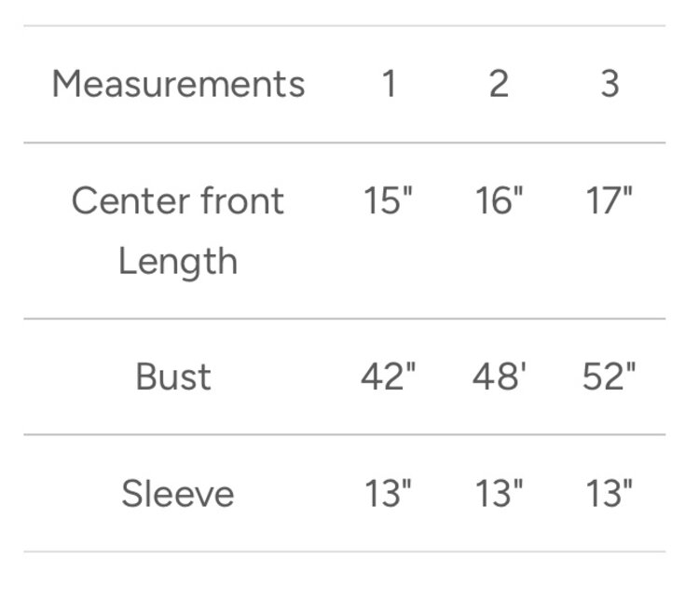The width and height of the screenshot is (699, 616).
Task: Select the 42" bust measurement
Action: pos(388,376)
